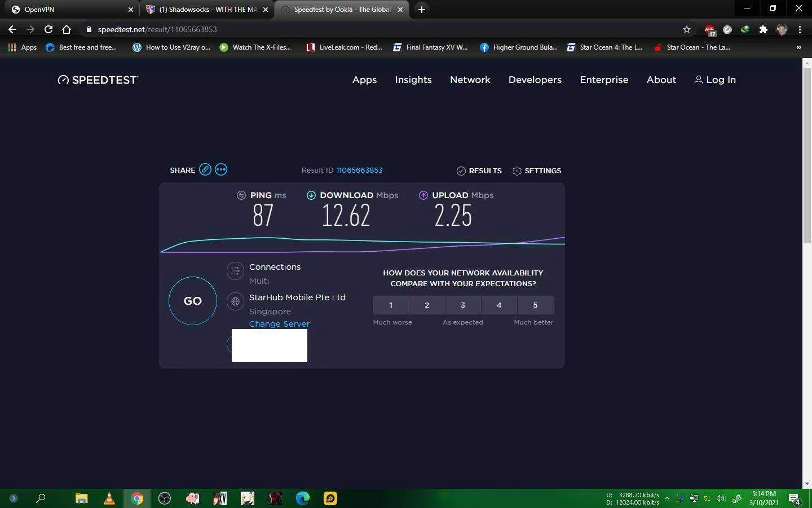Open the Apps shortcut in bookmarks bar

coord(23,47)
